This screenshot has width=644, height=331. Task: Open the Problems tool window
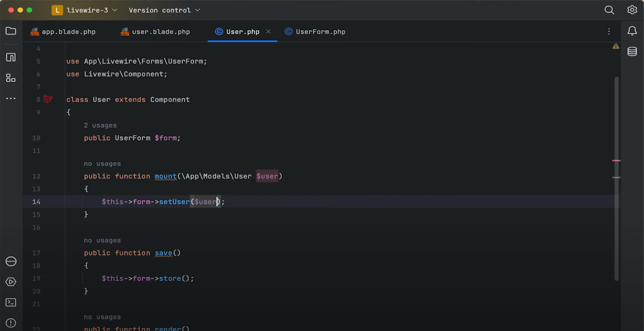pyautogui.click(x=11, y=323)
